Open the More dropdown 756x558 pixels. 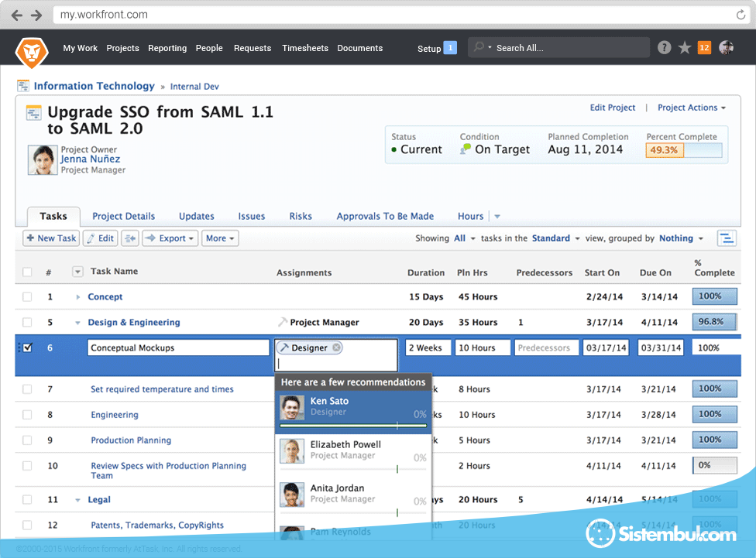220,238
